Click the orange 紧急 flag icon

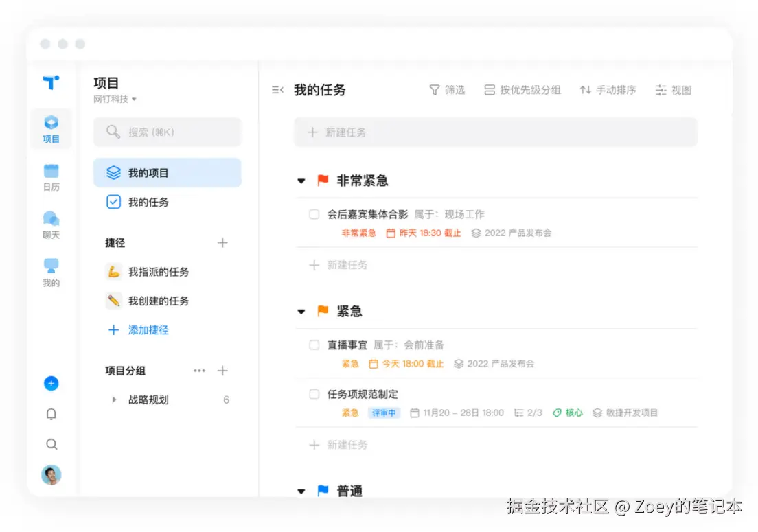[x=323, y=311]
